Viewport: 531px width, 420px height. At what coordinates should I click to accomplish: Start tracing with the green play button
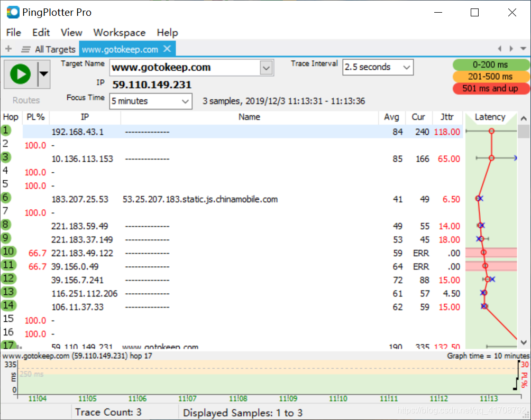[20, 74]
